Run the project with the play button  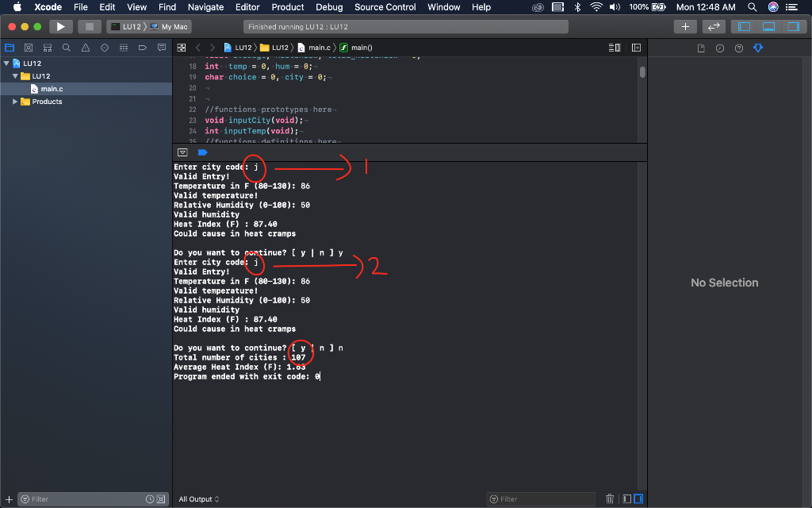tap(61, 25)
